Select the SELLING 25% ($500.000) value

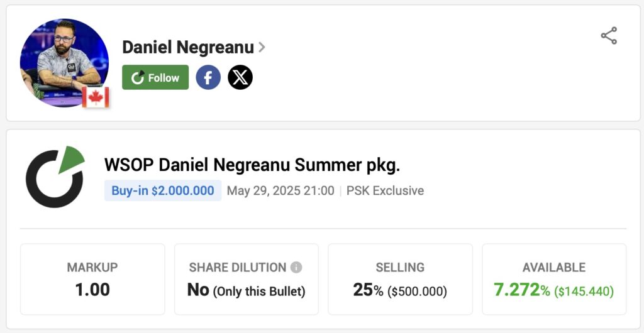pyautogui.click(x=400, y=290)
